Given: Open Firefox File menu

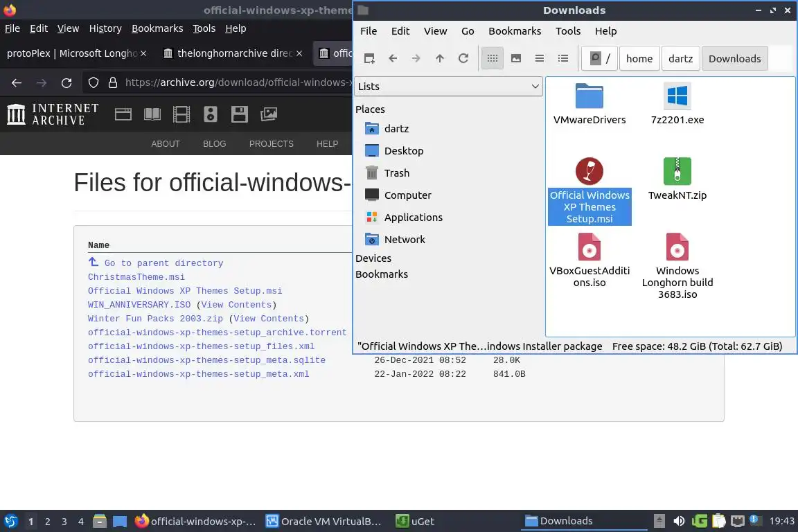Looking at the screenshot, I should 12,28.
